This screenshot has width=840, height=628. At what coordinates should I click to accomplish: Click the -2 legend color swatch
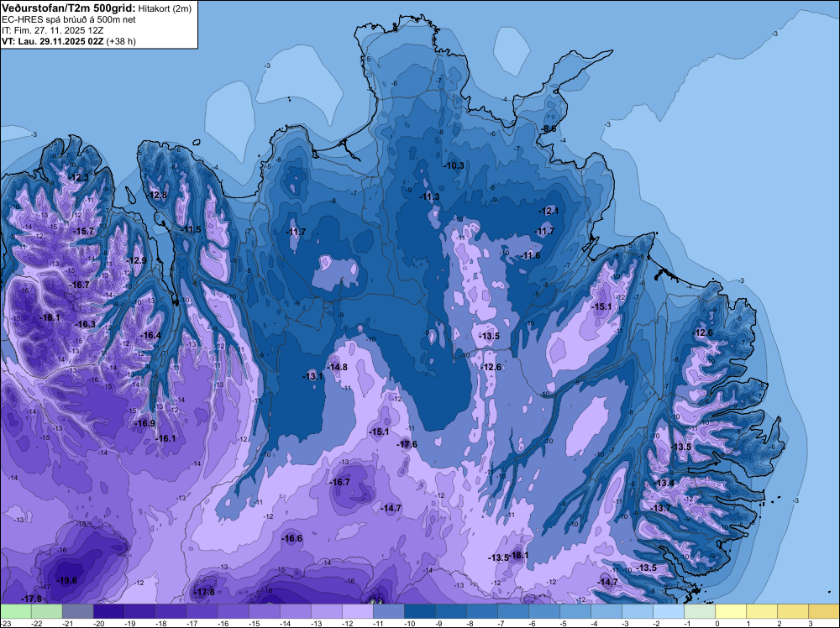pos(668,611)
